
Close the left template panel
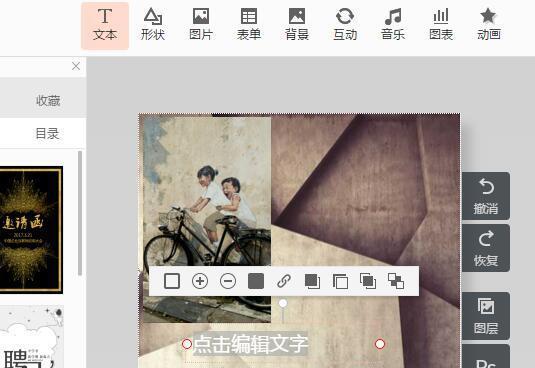pos(76,66)
